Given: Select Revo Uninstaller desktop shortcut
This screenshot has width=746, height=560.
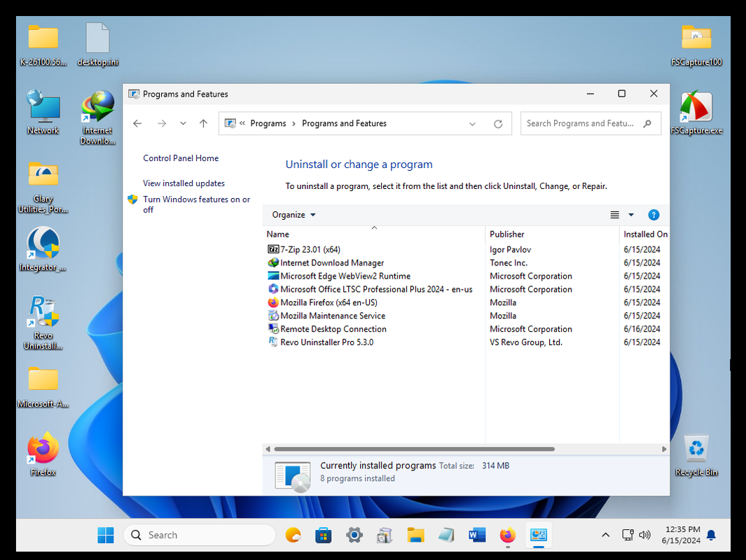Looking at the screenshot, I should point(43,322).
